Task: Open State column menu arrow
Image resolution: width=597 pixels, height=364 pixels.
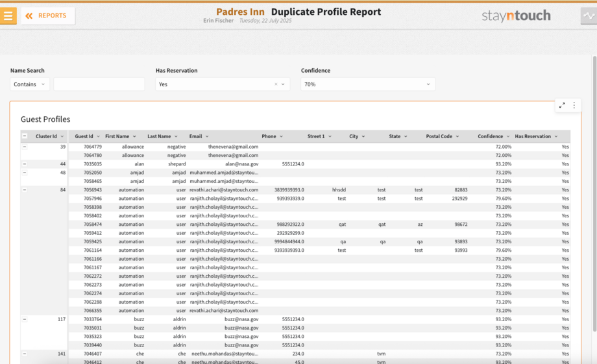Action: [x=406, y=136]
